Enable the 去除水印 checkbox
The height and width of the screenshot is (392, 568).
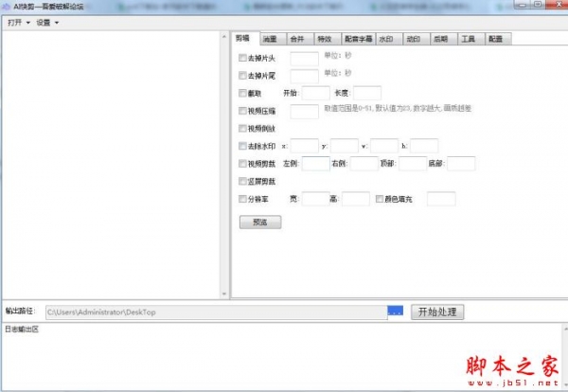242,146
